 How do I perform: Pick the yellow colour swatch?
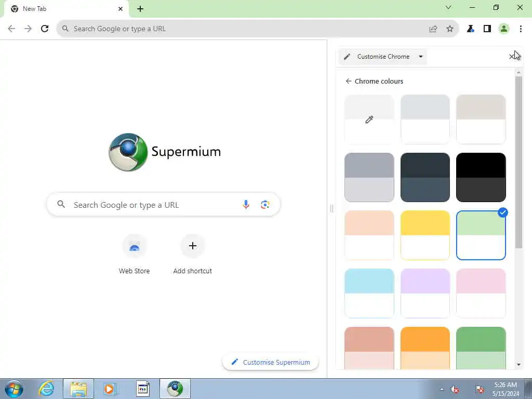pos(425,235)
